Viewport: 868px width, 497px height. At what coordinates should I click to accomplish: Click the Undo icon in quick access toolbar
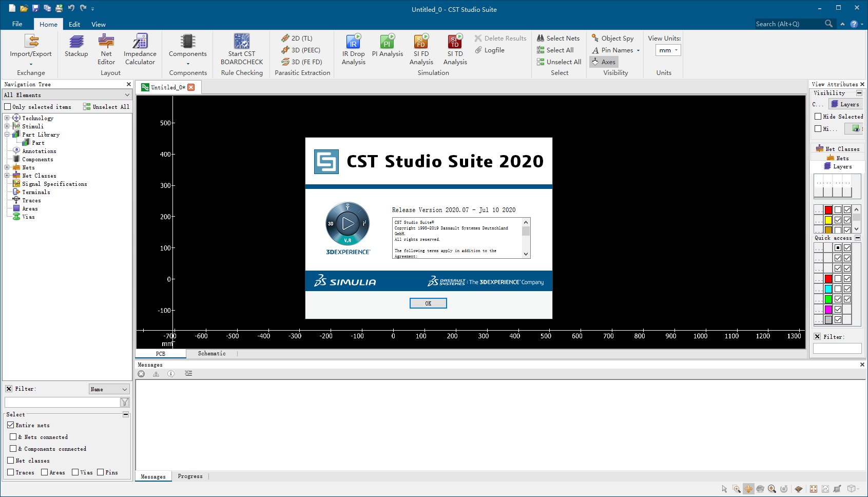71,8
